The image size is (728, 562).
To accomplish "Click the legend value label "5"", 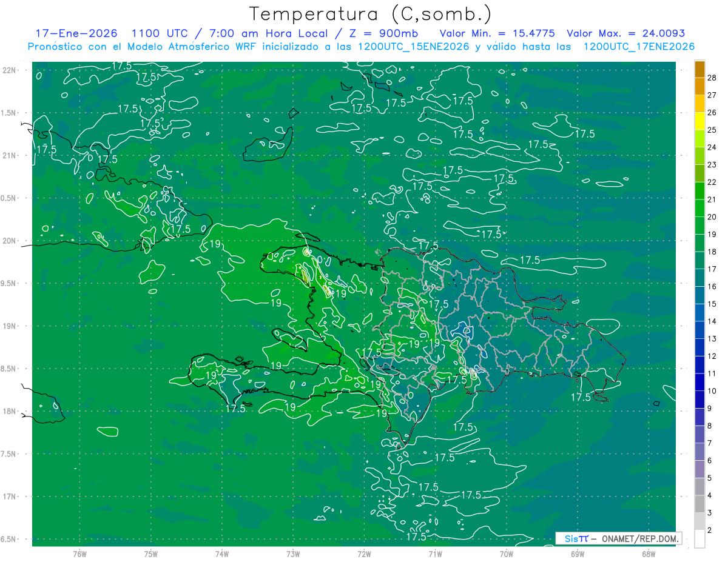I will pos(710,478).
